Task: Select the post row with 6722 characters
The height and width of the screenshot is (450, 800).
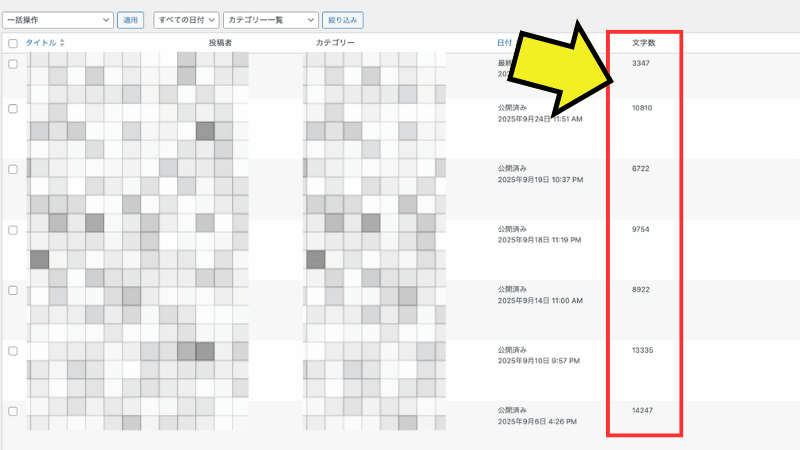Action: click(x=13, y=169)
